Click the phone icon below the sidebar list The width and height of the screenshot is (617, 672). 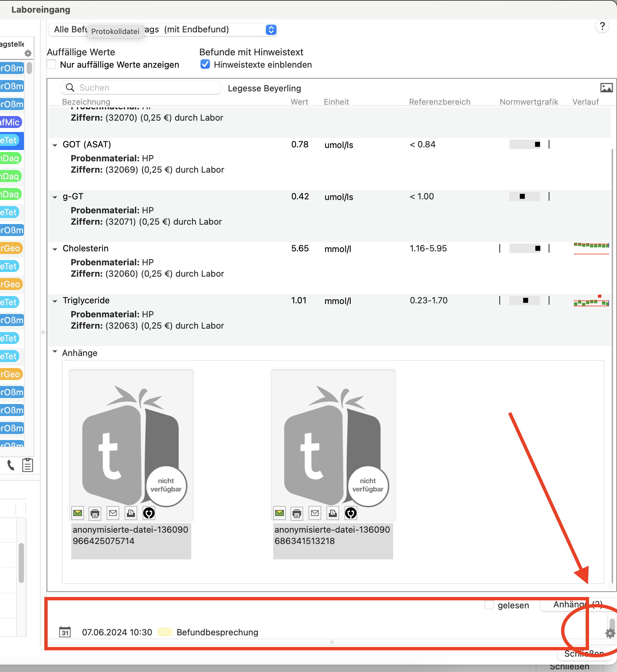(11, 465)
